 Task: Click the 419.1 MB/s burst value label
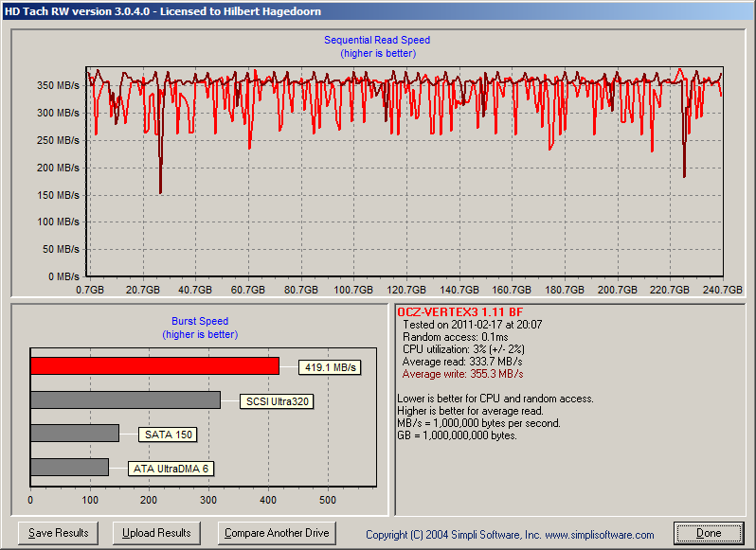(331, 367)
